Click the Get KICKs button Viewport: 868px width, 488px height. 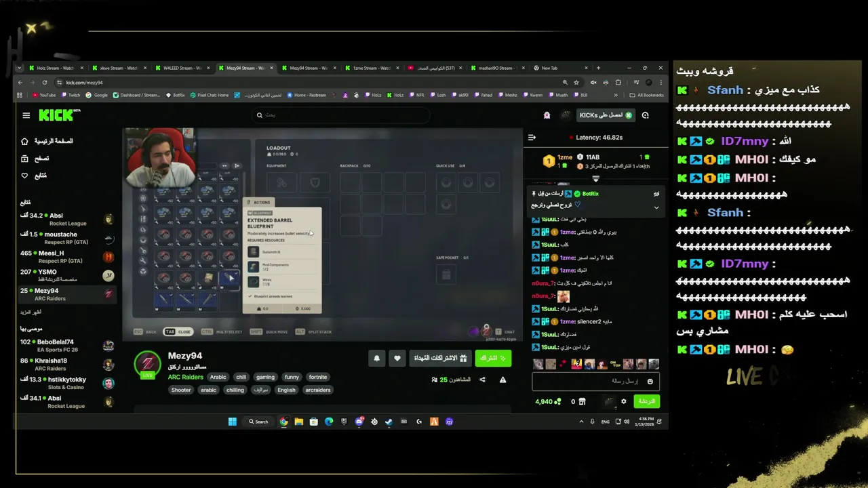pos(606,115)
